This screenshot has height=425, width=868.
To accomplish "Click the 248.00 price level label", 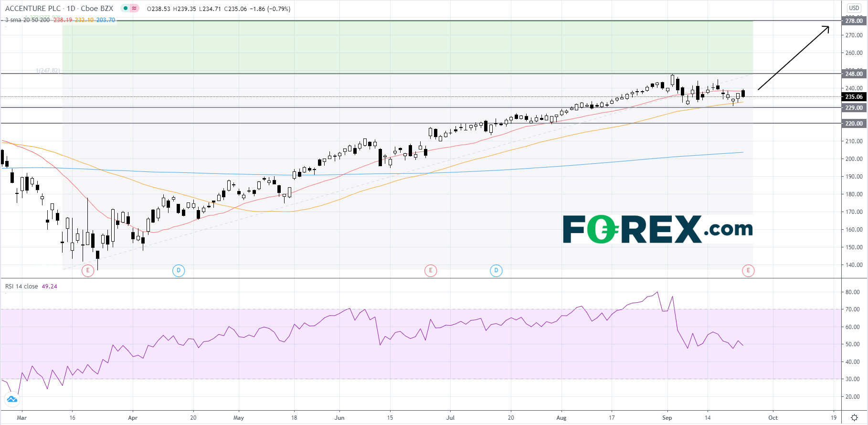I will point(854,74).
